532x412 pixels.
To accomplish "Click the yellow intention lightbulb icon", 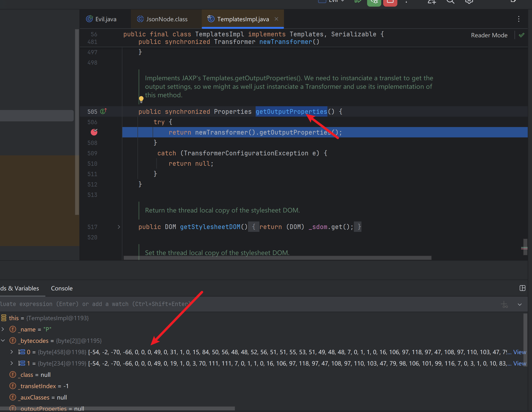I will pos(141,99).
